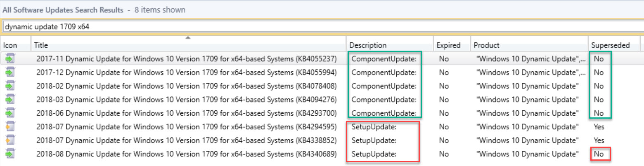
Task: Click the 'Yes' superseded value for KB4338852
Action: pos(599,140)
